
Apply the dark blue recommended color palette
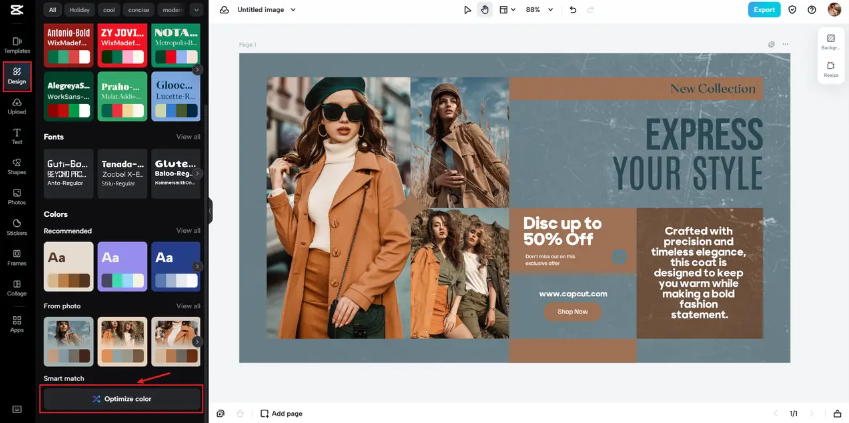(176, 266)
